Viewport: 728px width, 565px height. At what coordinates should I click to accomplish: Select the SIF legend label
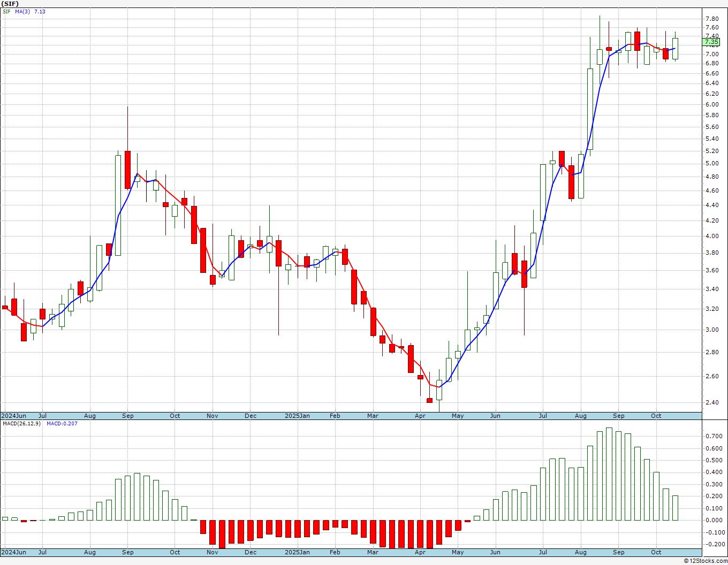(x=6, y=11)
